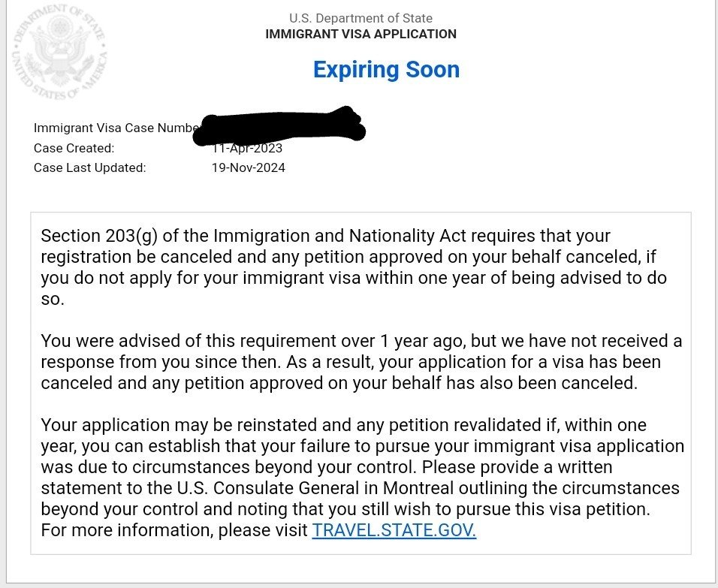Click the word 'so.' ending first paragraph
This screenshot has height=588, width=718.
click(53, 299)
